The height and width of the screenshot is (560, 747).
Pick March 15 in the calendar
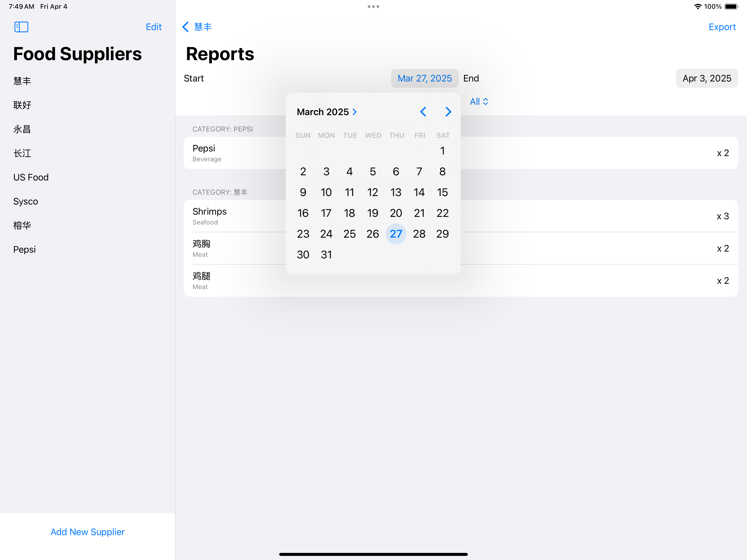tap(442, 192)
